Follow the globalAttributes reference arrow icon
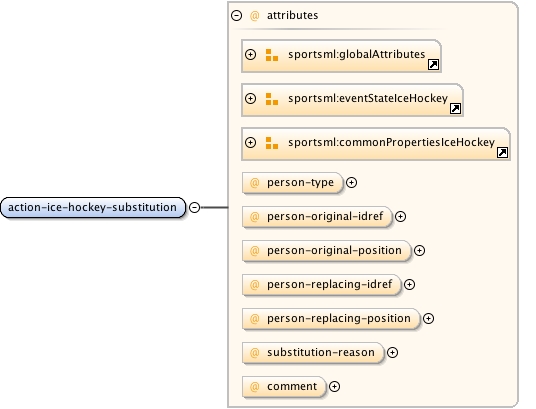 pyautogui.click(x=433, y=64)
